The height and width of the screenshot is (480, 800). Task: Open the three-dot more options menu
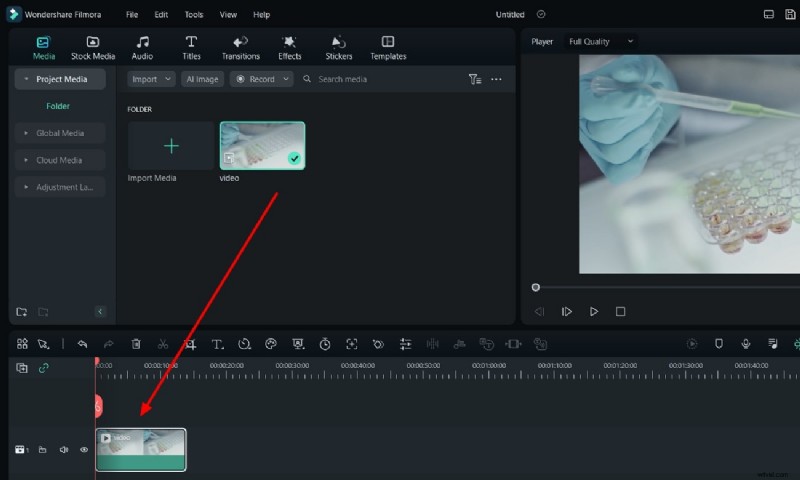[496, 79]
